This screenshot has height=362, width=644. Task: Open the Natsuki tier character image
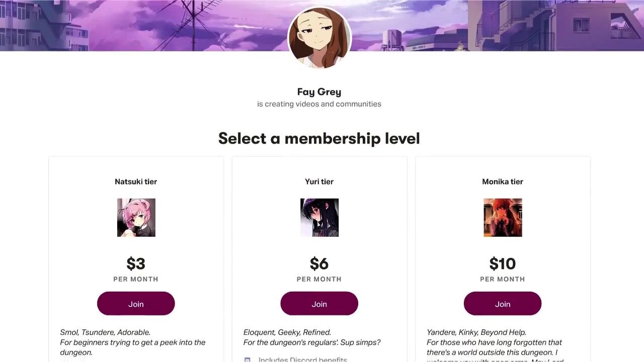[x=136, y=218]
